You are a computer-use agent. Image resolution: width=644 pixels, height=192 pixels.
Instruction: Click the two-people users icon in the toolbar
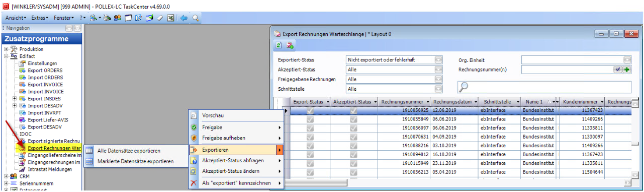118,18
